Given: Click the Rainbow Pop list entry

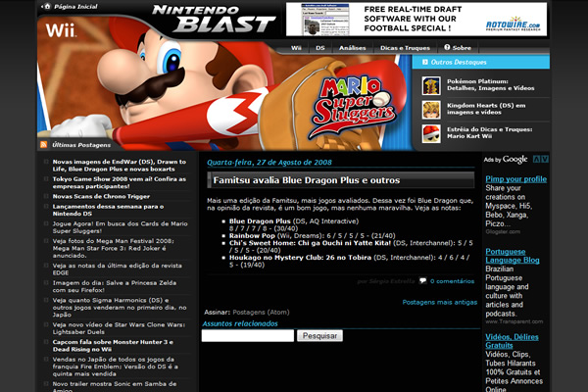Looking at the screenshot, I should pyautogui.click(x=312, y=235).
